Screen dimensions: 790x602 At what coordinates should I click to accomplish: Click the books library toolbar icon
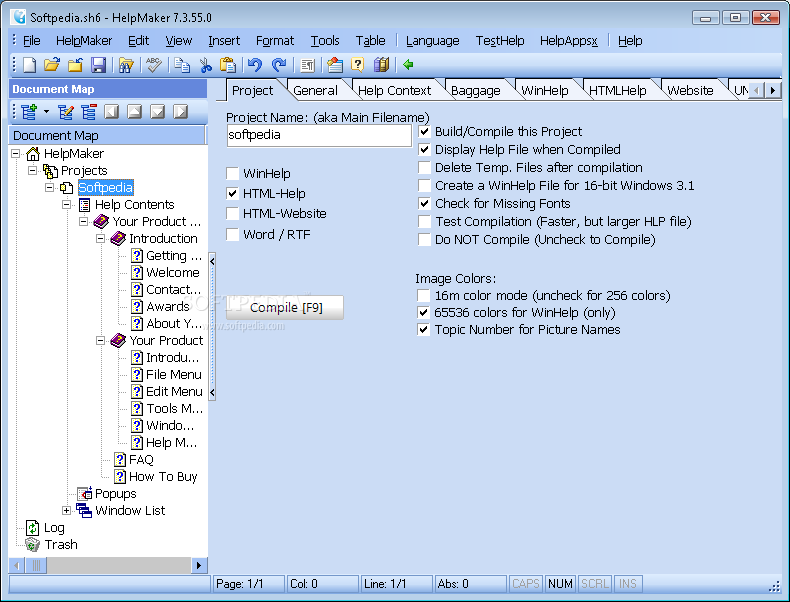click(381, 64)
